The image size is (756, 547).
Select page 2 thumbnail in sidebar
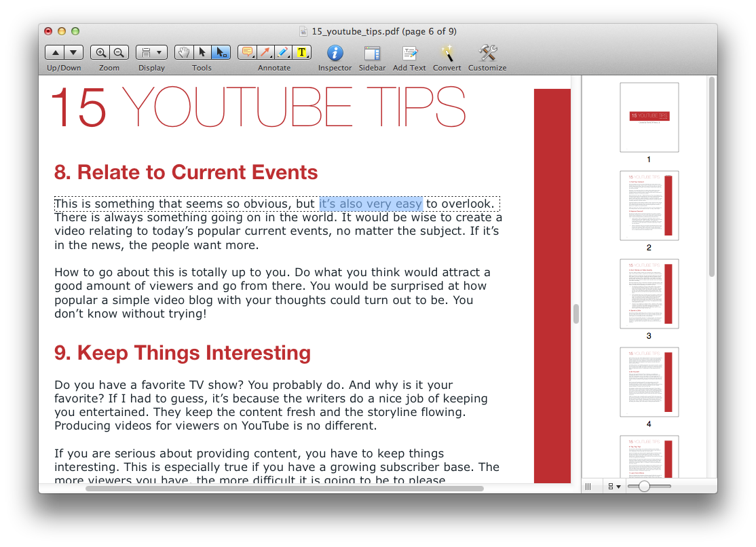click(649, 206)
